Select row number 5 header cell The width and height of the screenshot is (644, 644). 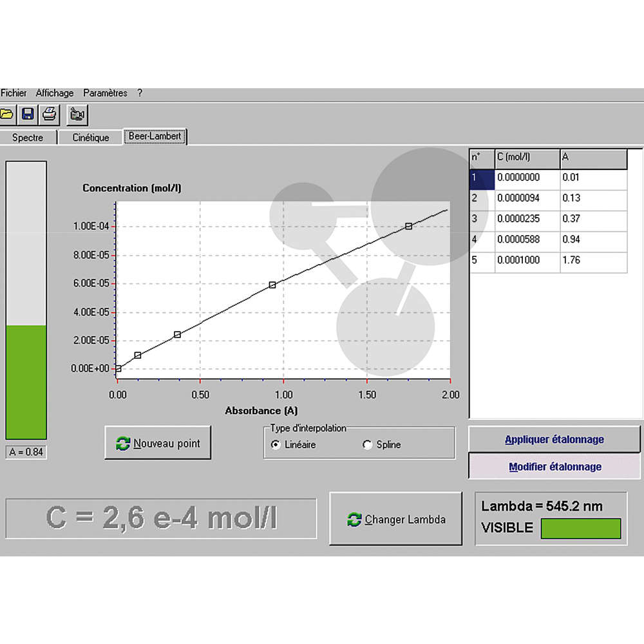[x=482, y=262]
